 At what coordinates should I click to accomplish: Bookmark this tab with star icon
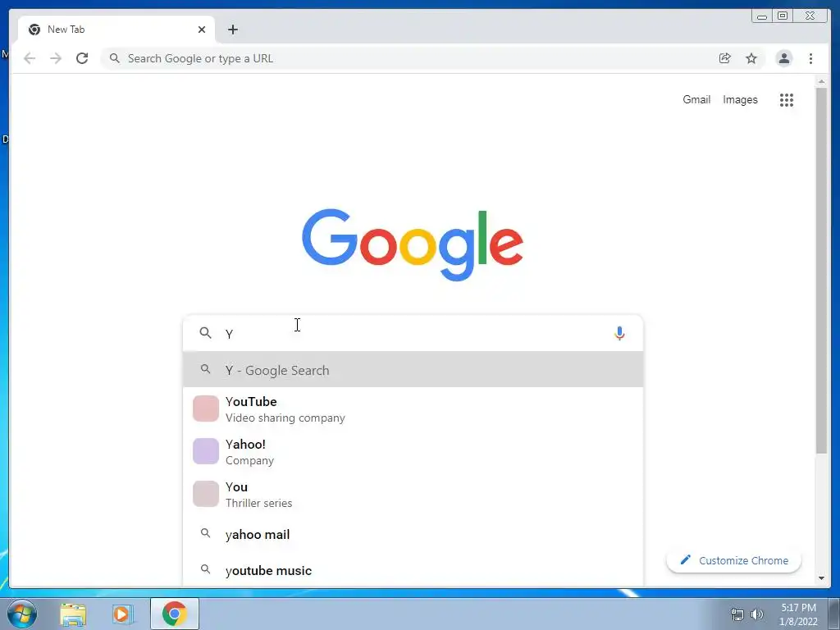point(751,58)
